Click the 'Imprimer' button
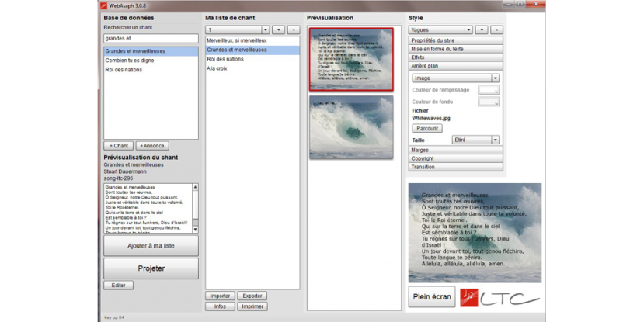The height and width of the screenshot is (322, 644). (252, 306)
